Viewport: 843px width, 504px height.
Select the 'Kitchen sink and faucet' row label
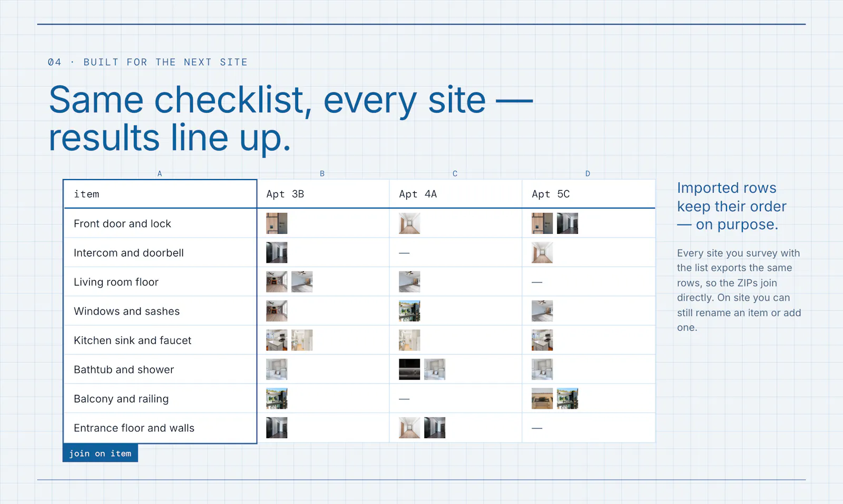pyautogui.click(x=132, y=340)
